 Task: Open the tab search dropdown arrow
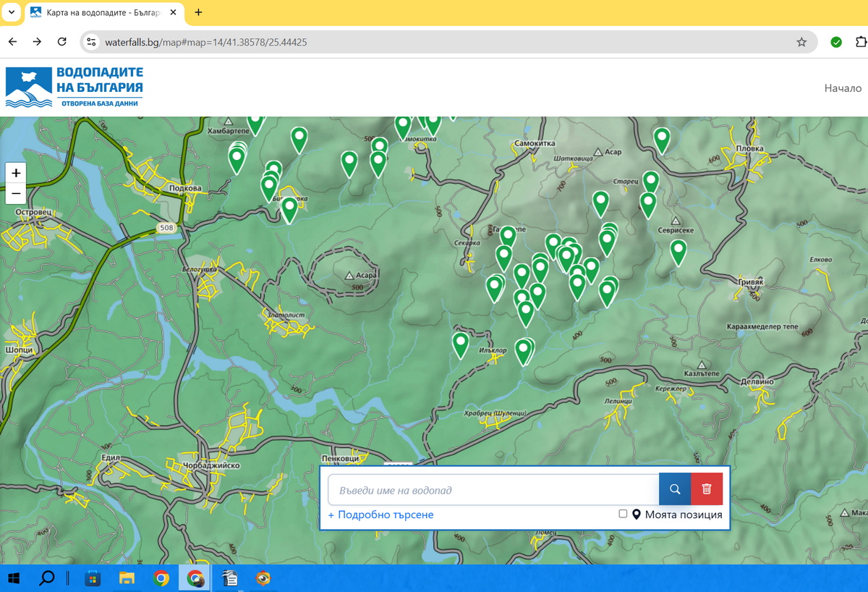(x=12, y=12)
